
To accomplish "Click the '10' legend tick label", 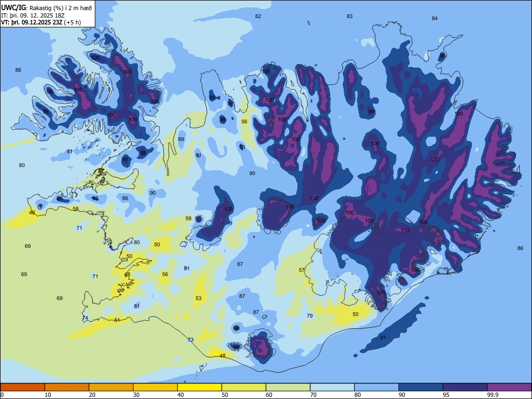I will 48,395.
